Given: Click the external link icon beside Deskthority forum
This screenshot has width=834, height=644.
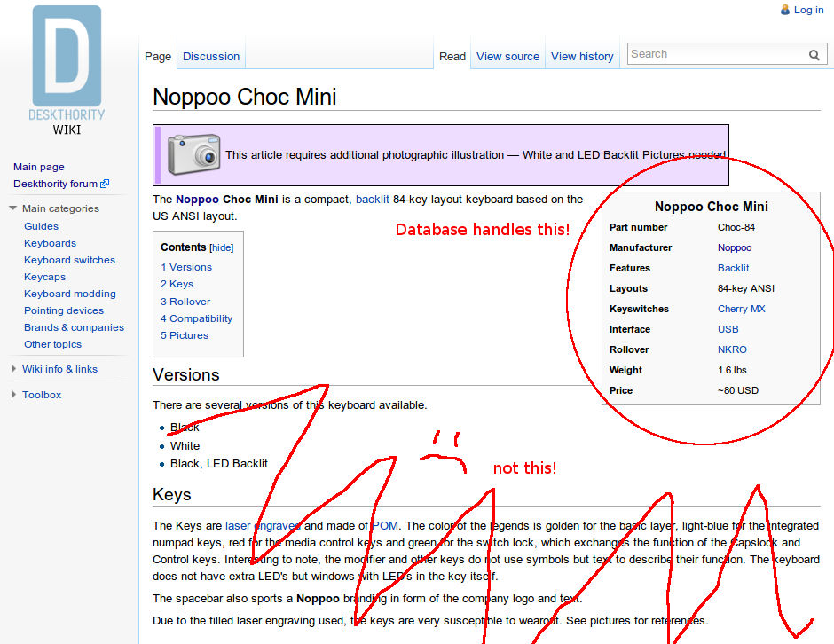Looking at the screenshot, I should click(106, 184).
